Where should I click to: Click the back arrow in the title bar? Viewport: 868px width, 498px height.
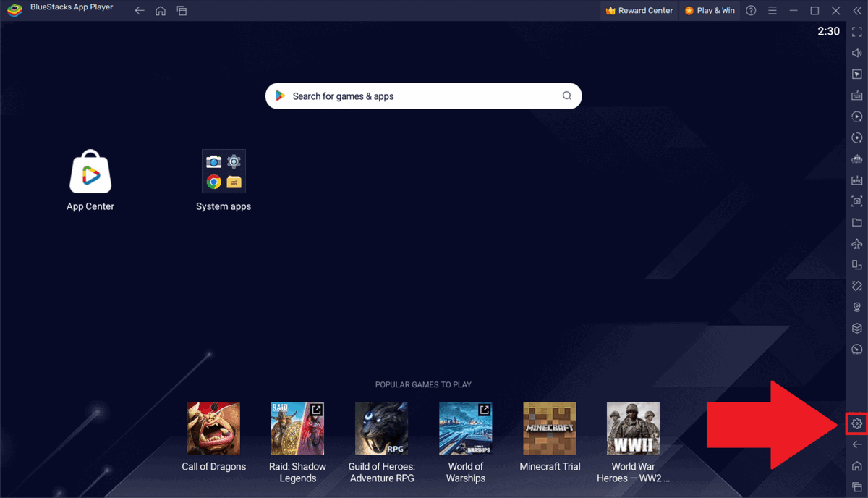[140, 11]
